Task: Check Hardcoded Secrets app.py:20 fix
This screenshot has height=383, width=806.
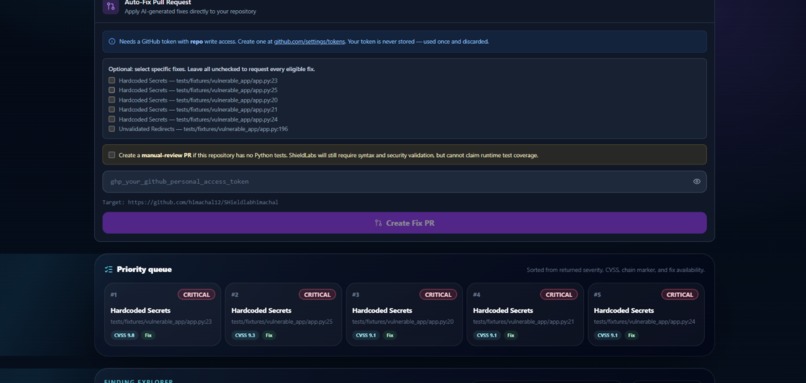Action: (112, 100)
